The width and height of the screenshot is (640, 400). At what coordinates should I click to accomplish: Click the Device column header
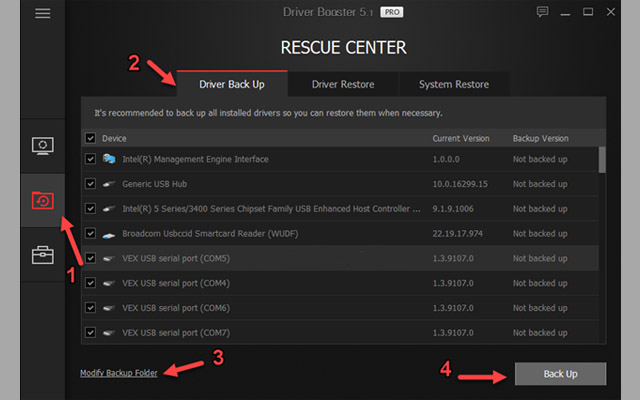114,138
